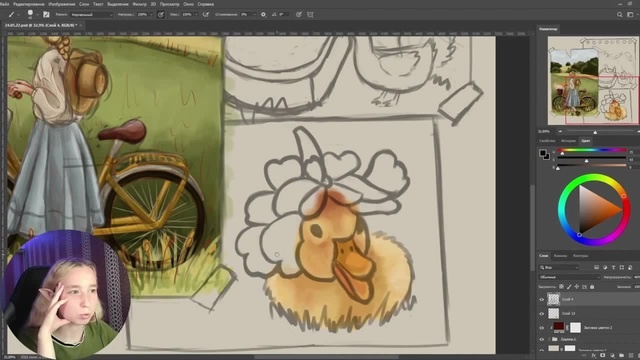The width and height of the screenshot is (640, 360).
Task: Open the Просмотр menu
Action: [x=169, y=4]
